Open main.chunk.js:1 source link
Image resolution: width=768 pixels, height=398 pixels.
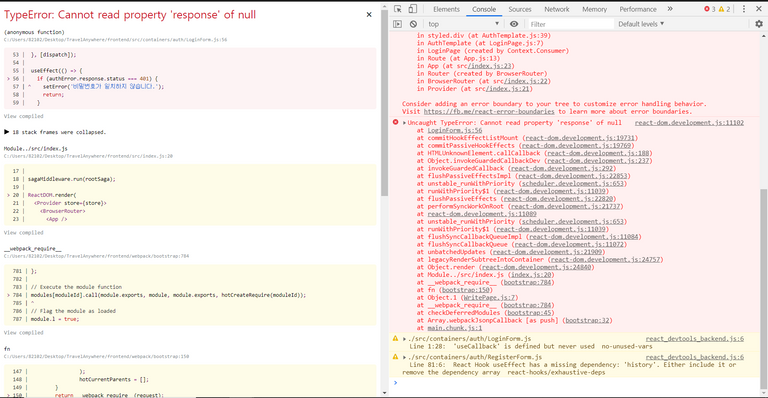455,328
